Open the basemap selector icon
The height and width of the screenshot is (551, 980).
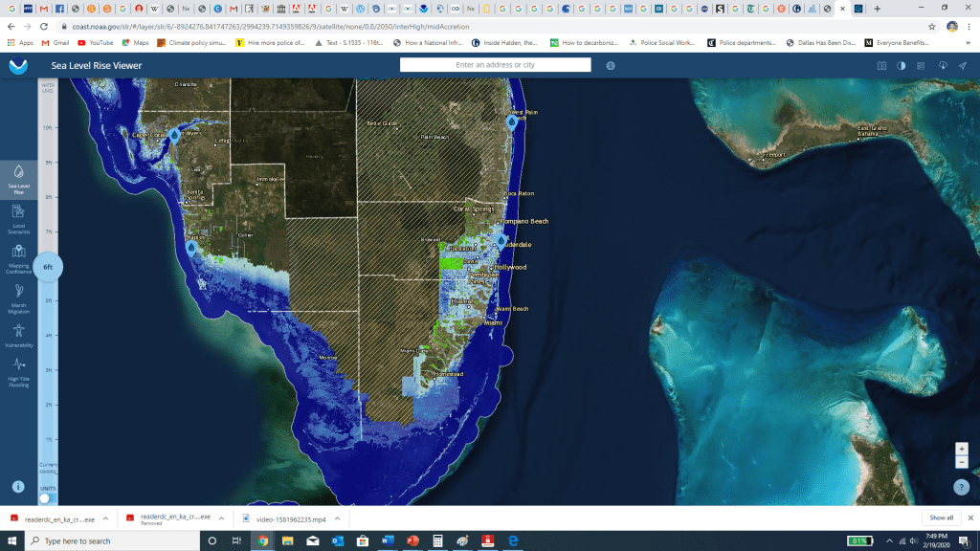(882, 66)
